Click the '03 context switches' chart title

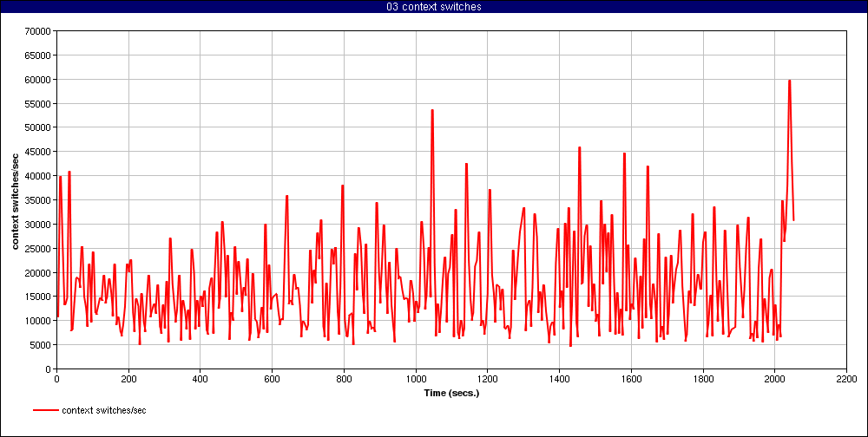pos(433,7)
